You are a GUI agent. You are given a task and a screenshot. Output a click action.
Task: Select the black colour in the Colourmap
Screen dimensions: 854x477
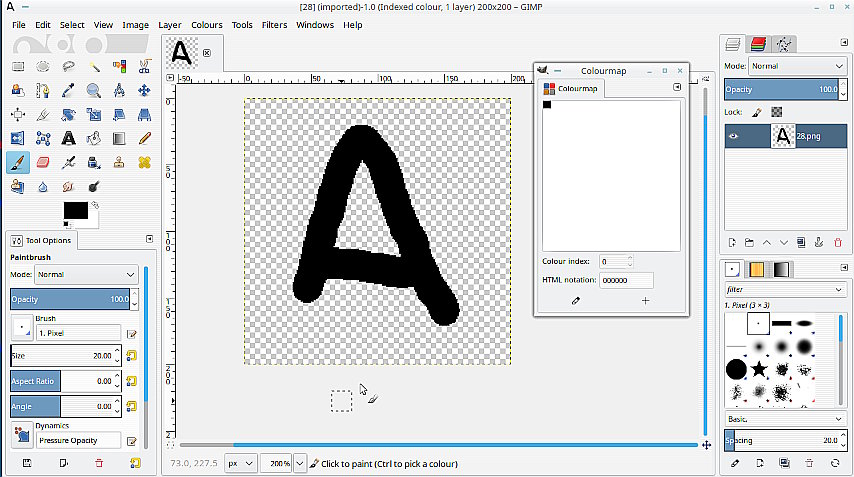[547, 105]
